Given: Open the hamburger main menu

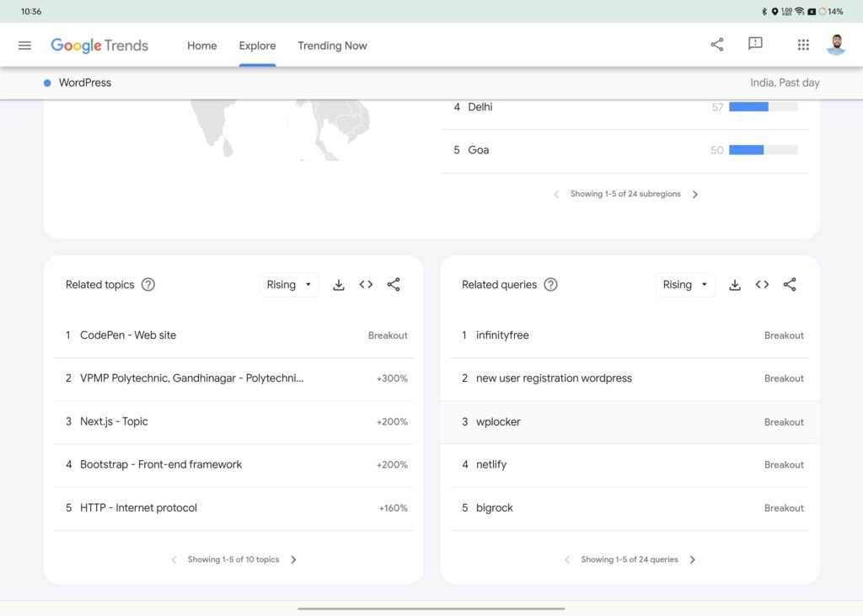Looking at the screenshot, I should [24, 46].
